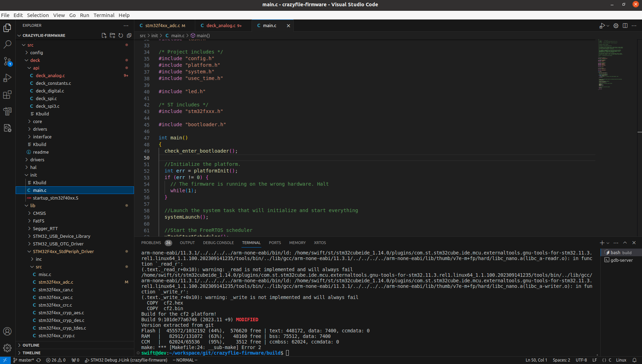Image resolution: width=642 pixels, height=364 pixels.
Task: Open the Explorer view in activity bar
Action: click(x=7, y=28)
